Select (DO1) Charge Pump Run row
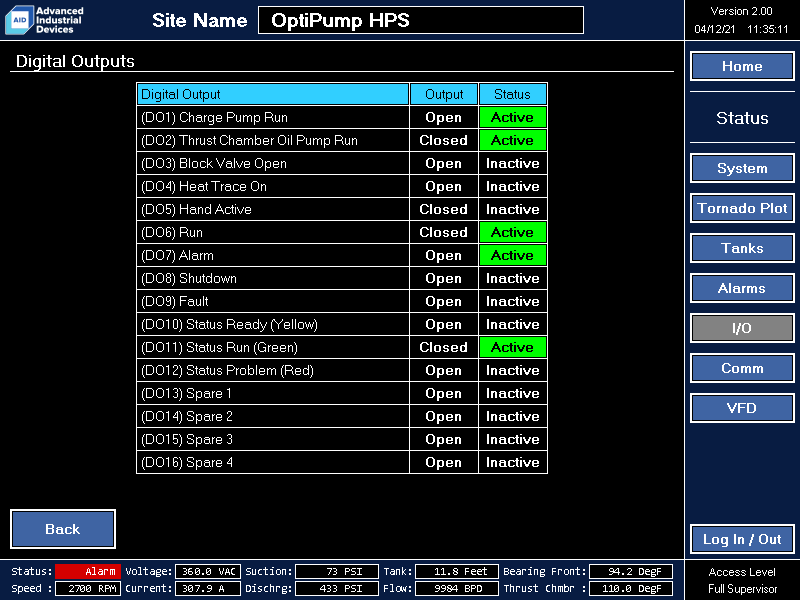The width and height of the screenshot is (800, 600). [342, 117]
